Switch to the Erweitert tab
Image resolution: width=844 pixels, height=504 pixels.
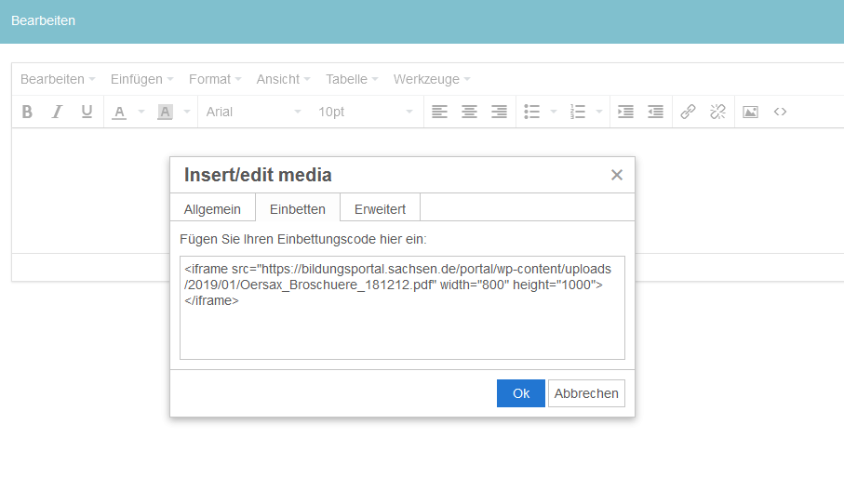click(380, 209)
